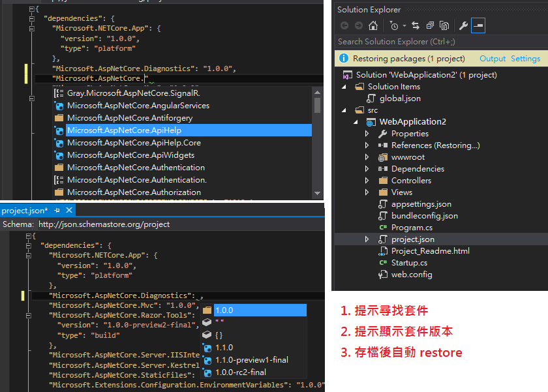Expand References (Restoring...) node
The image size is (548, 392).
[x=367, y=145]
